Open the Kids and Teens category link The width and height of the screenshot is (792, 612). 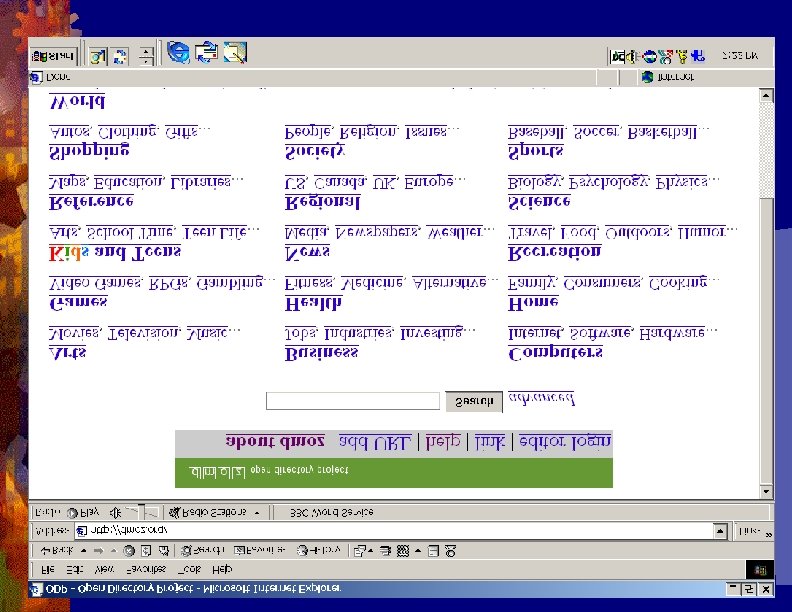[115, 252]
